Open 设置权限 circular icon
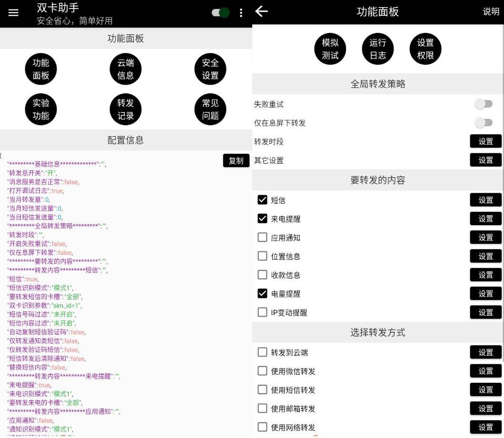The width and height of the screenshot is (504, 438). [425, 49]
